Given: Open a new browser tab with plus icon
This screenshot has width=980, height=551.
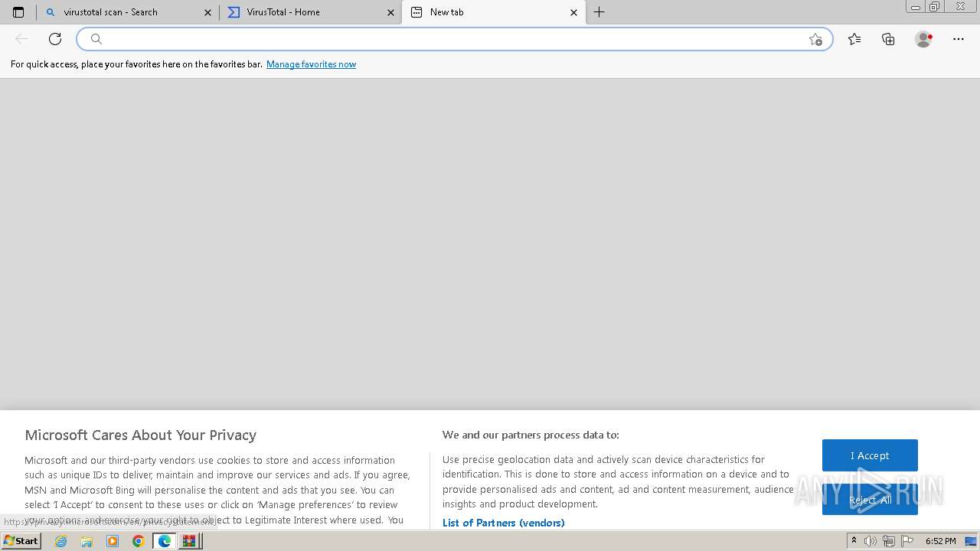Looking at the screenshot, I should click(x=599, y=12).
